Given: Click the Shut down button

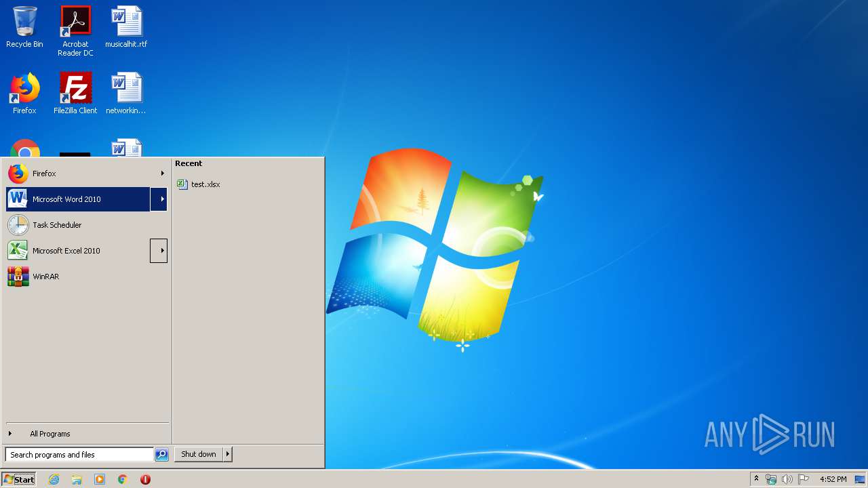Looking at the screenshot, I should click(199, 454).
